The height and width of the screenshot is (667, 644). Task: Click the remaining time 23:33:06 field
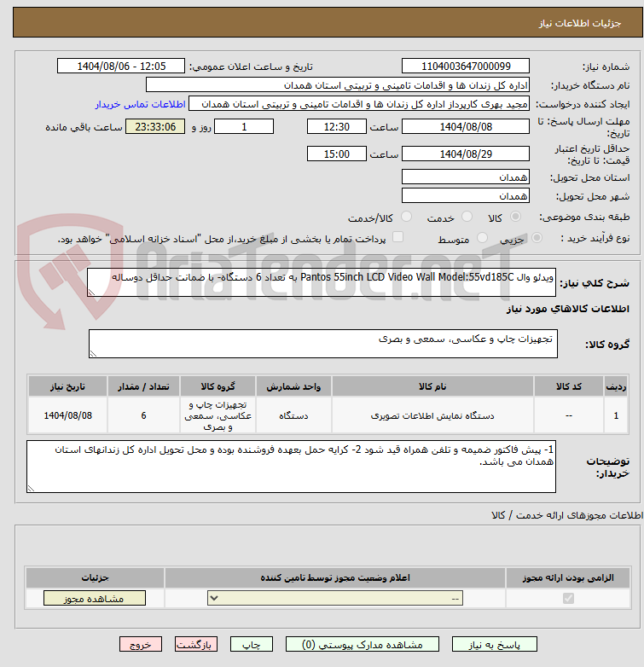pyautogui.click(x=155, y=127)
